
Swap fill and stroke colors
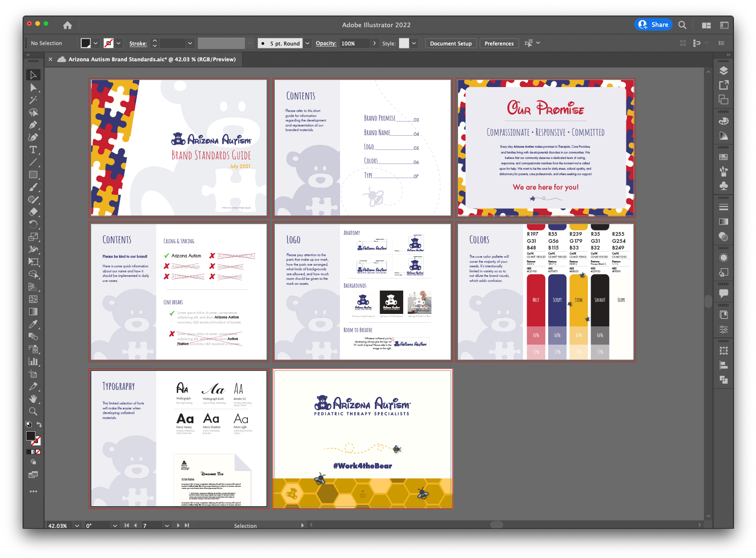39,424
